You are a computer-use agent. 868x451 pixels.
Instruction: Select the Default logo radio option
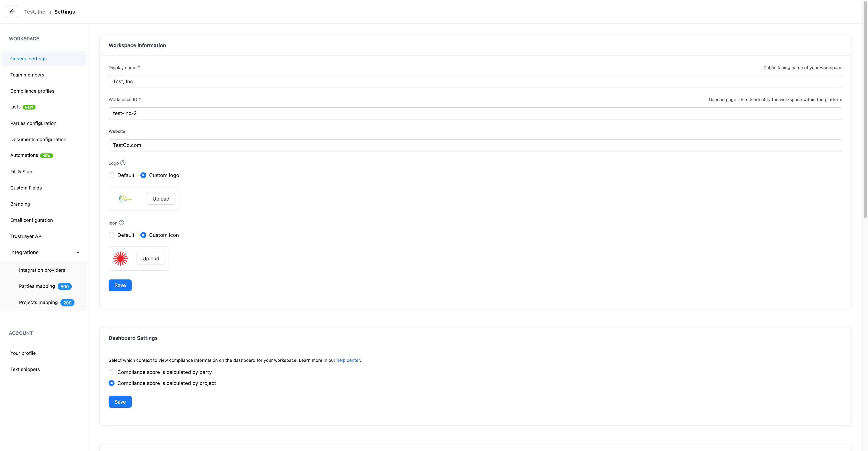pos(111,175)
